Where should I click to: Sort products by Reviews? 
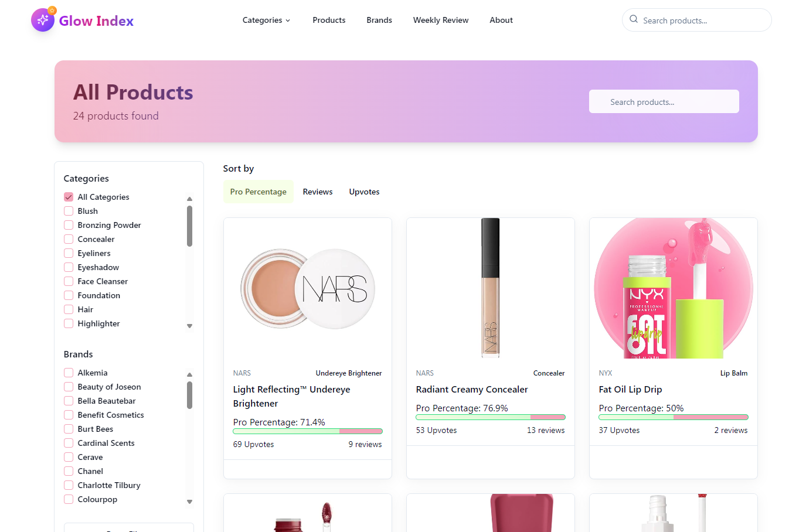coord(318,192)
